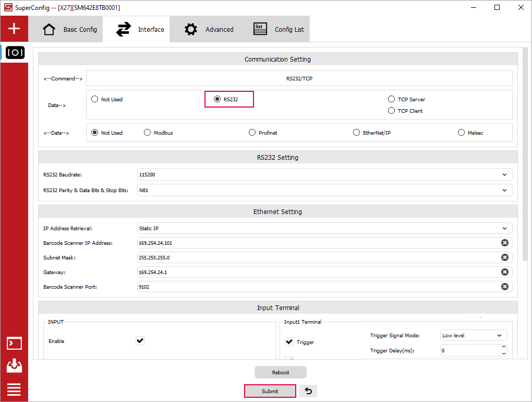Screen dimensions: 532x402
Task: Select the TCP Server radio option
Action: point(392,99)
